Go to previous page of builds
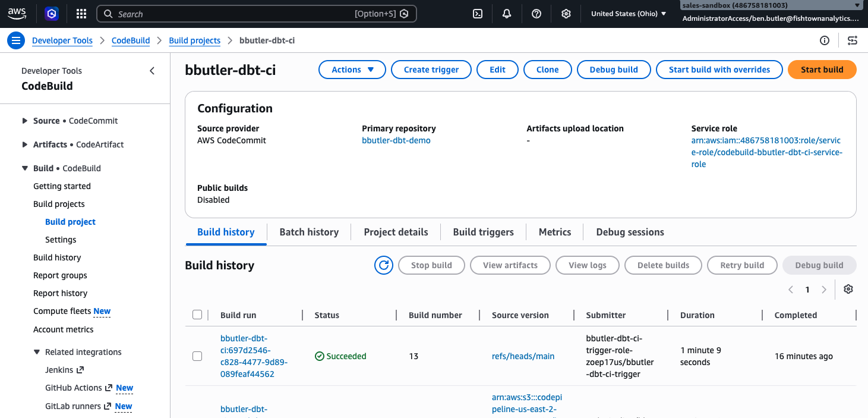Viewport: 868px width, 418px height. coord(791,290)
